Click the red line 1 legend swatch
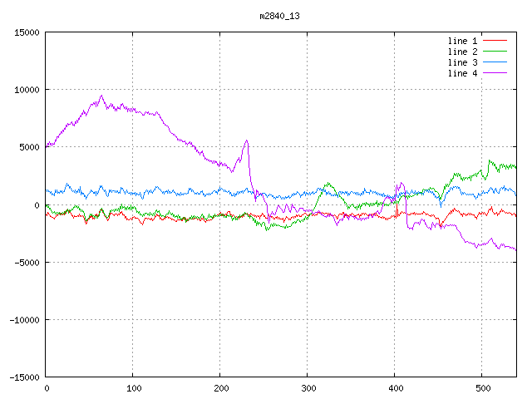The height and width of the screenshot is (399, 532). 495,41
